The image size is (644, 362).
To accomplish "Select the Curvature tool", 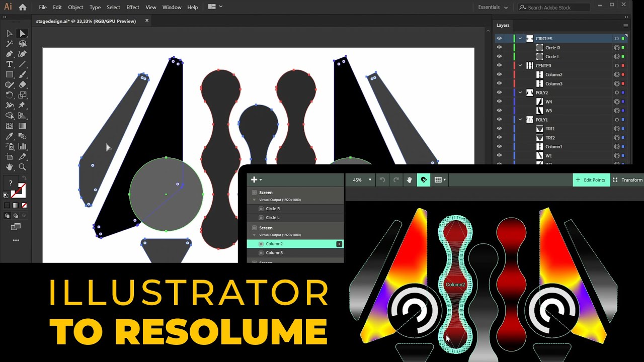I will click(22, 54).
